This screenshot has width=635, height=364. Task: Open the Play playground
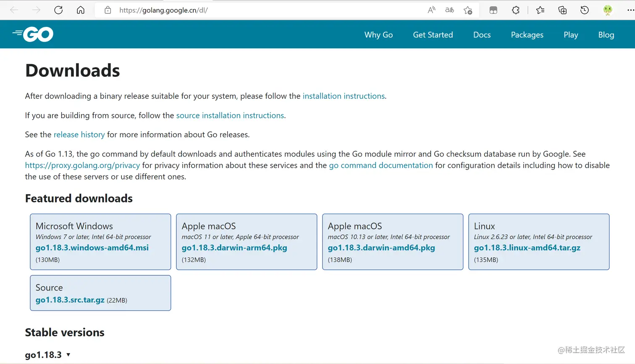tap(571, 35)
